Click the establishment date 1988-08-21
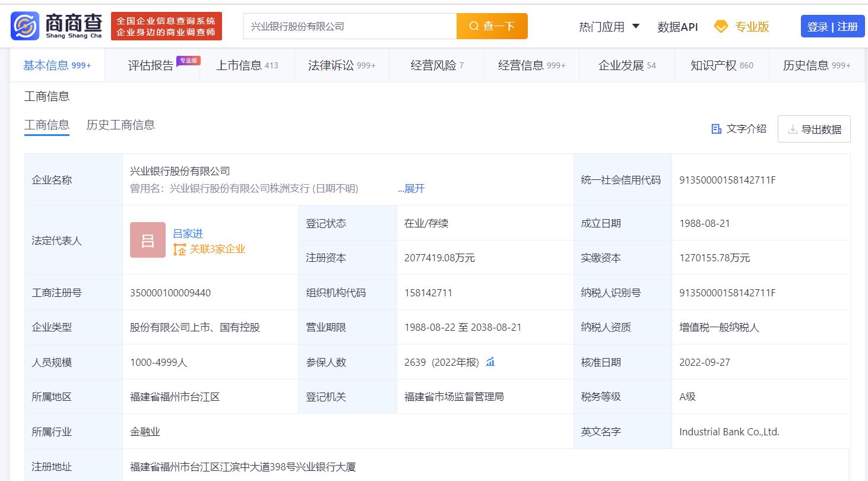Screen dimensions: 868x481 coord(705,223)
